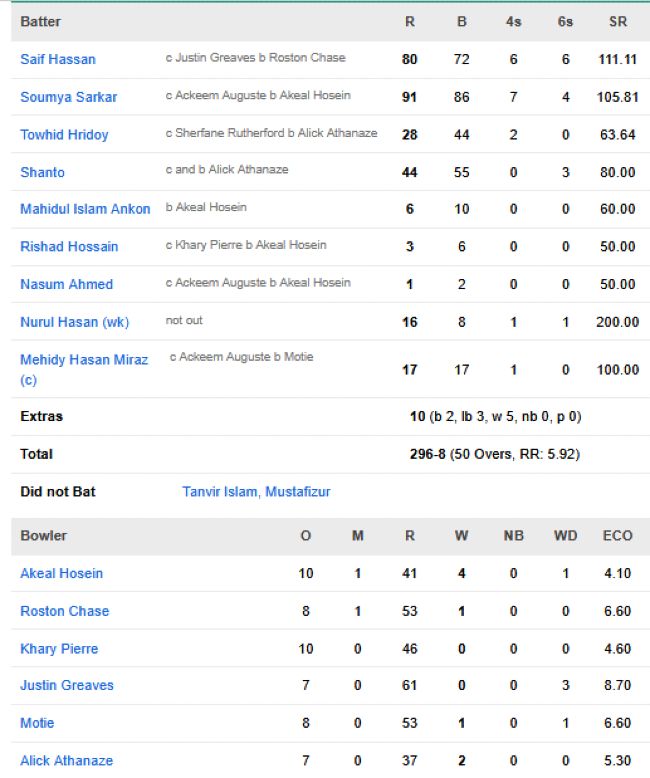Open Mahidul Islam Ankon's player page
The height and width of the screenshot is (778, 650).
coord(85,209)
